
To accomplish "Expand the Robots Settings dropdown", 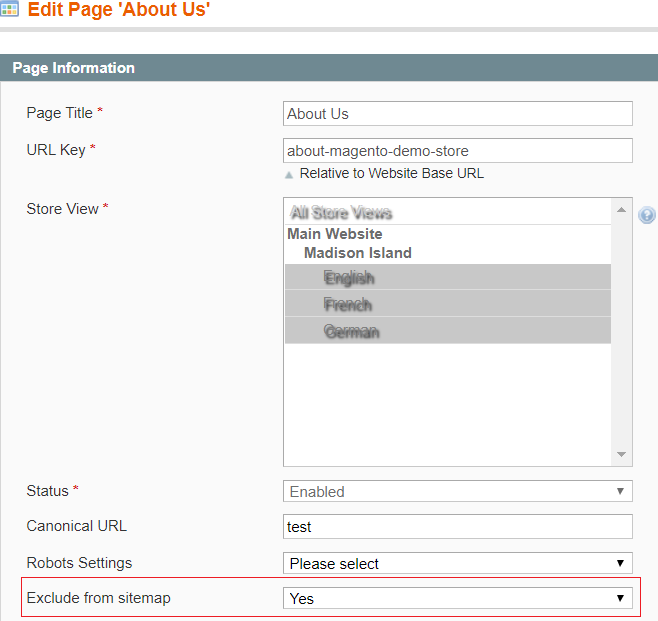I will click(x=458, y=563).
